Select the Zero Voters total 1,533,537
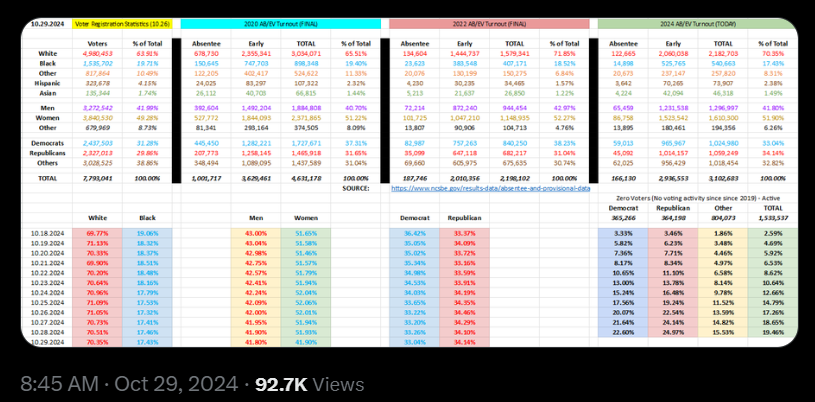 pyautogui.click(x=773, y=218)
